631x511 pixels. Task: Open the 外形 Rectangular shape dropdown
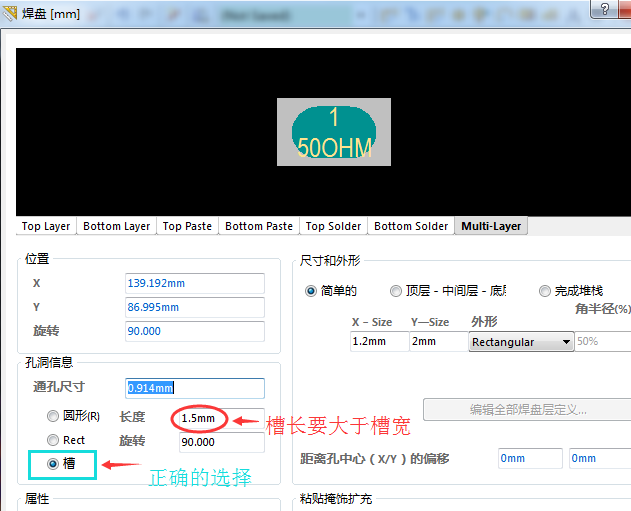click(521, 342)
